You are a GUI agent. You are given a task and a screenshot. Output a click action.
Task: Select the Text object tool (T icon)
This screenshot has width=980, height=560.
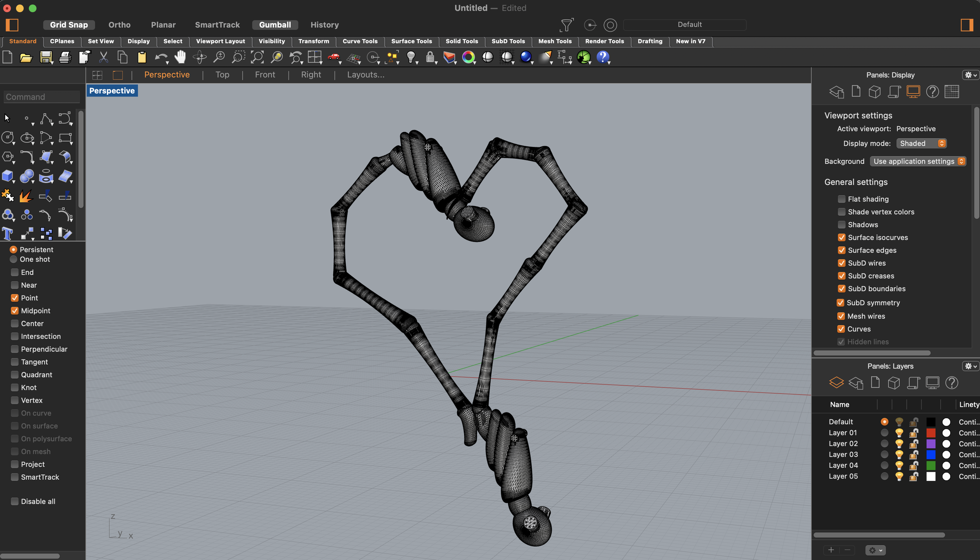(x=7, y=234)
